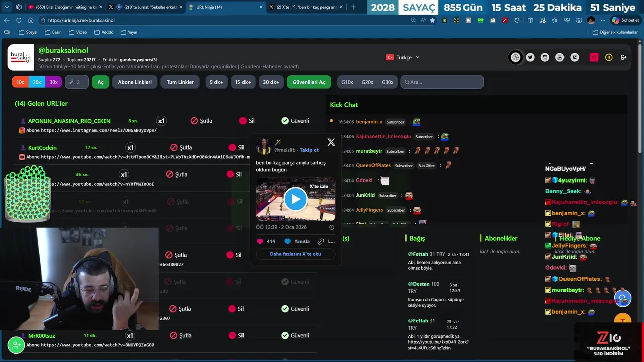The width and height of the screenshot is (644, 362).
Task: Select the G20x option
Action: pyautogui.click(x=367, y=82)
